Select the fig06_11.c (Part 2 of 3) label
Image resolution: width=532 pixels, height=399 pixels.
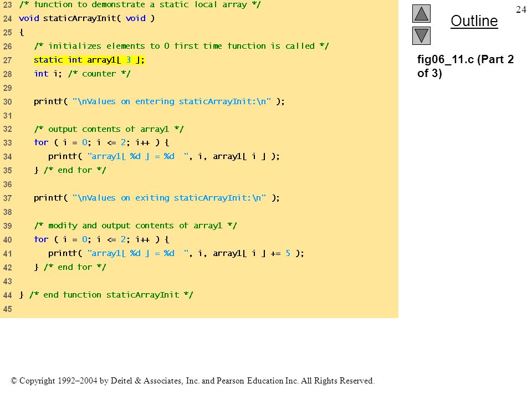pyautogui.click(x=465, y=66)
